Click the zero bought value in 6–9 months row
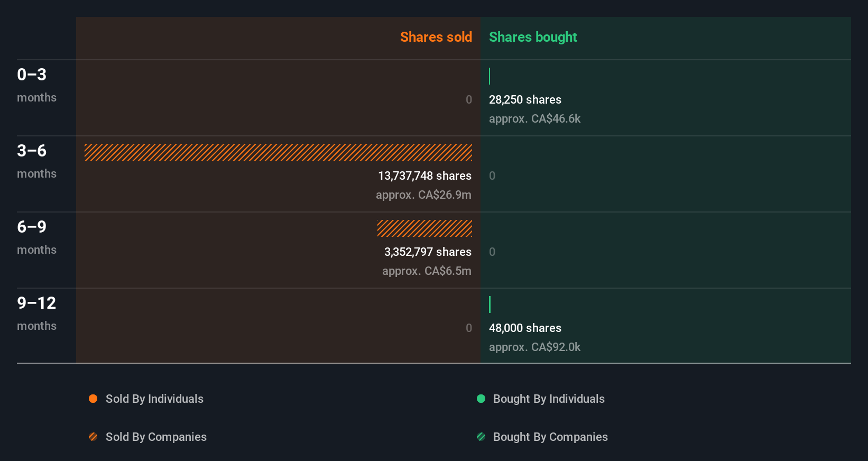Screen dimensions: 868x461 492,252
